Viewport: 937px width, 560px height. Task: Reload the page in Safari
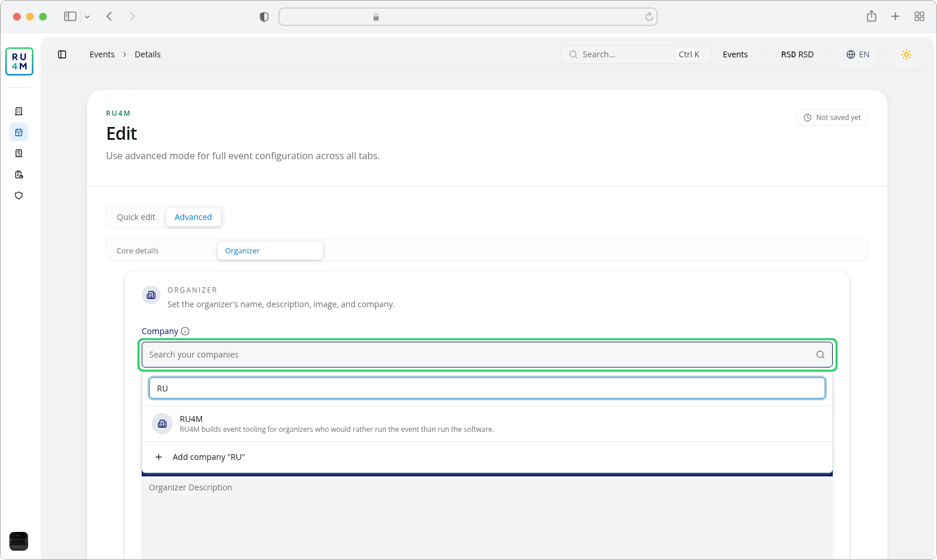click(x=649, y=17)
